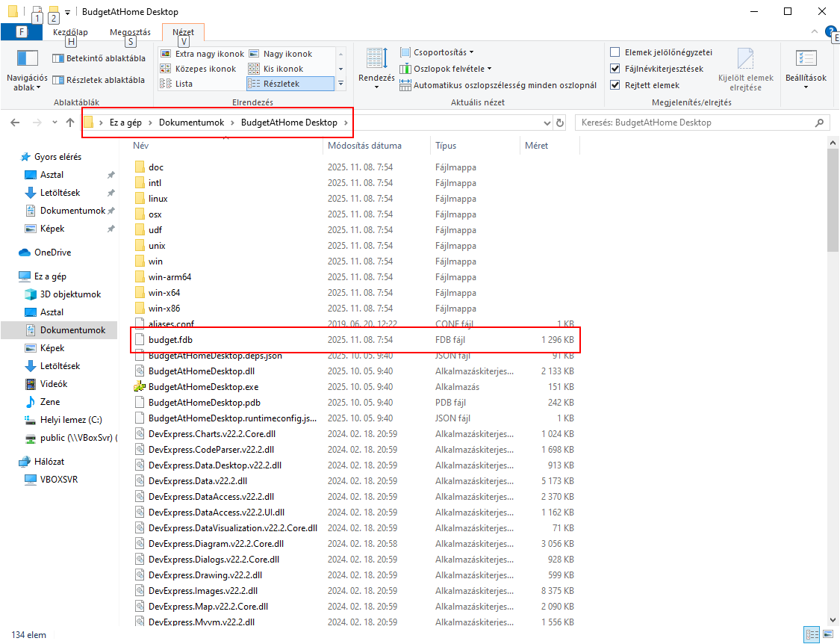The image size is (840, 644).
Task: Switch to the Kezdőlap ribbon tab
Action: pos(70,32)
